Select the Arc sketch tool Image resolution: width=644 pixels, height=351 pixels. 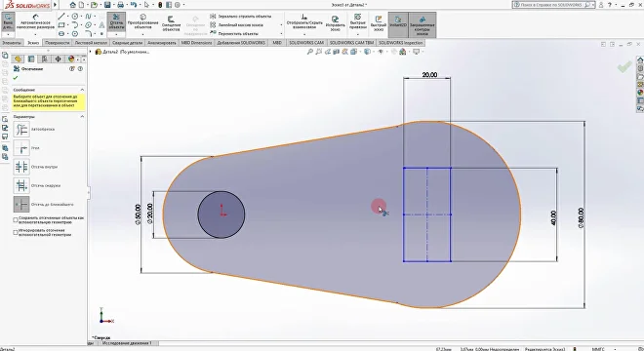point(75,25)
